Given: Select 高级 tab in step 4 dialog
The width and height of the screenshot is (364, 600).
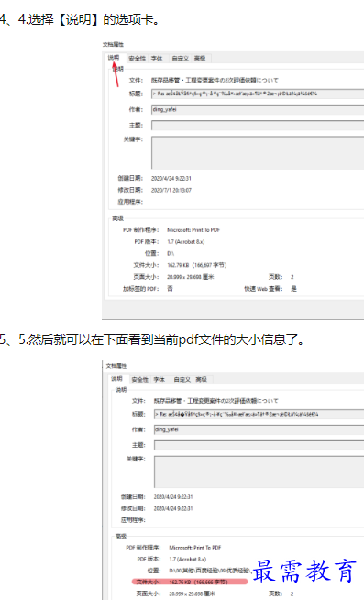Looking at the screenshot, I should [x=200, y=58].
